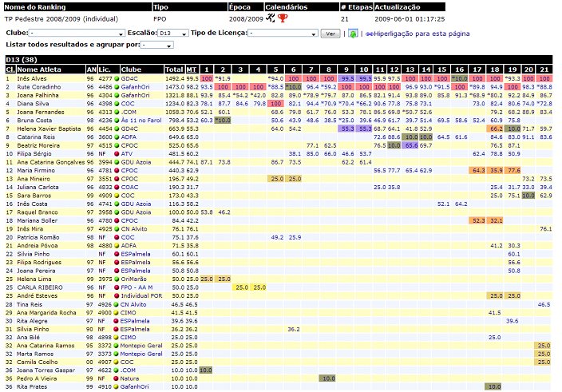The width and height of the screenshot is (562, 392).
Task: Click stage 9 column header
Action: [346, 69]
